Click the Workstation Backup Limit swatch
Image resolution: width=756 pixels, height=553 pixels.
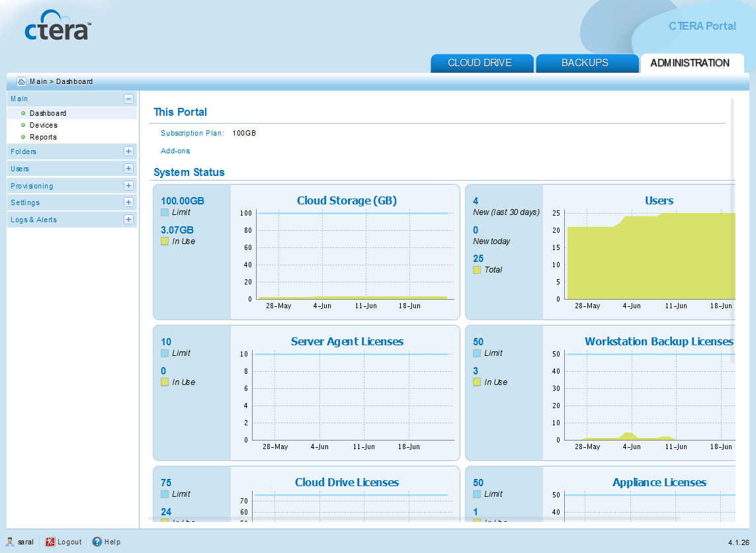pyautogui.click(x=477, y=353)
